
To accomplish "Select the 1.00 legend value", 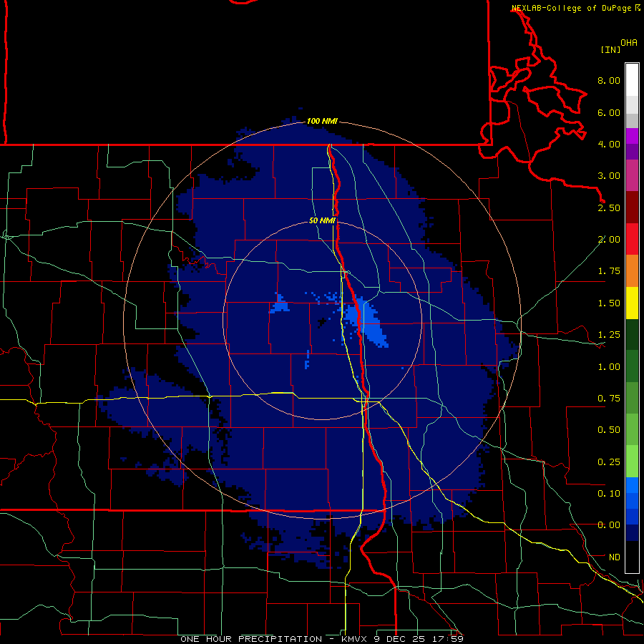I will click(609, 367).
